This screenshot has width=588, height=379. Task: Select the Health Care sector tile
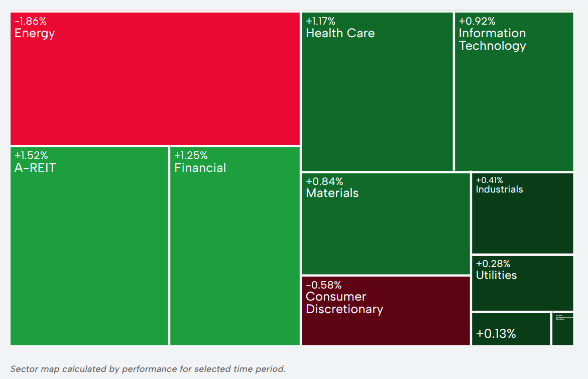[377, 101]
